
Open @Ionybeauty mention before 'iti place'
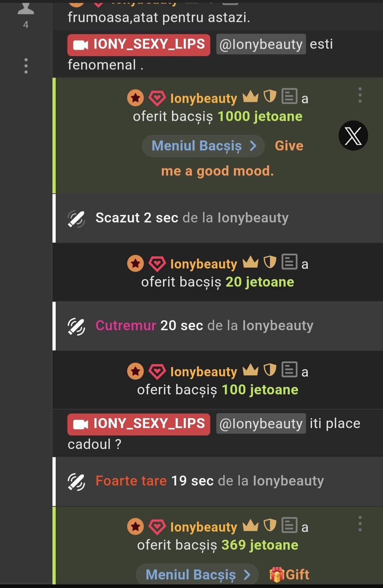pos(261,423)
